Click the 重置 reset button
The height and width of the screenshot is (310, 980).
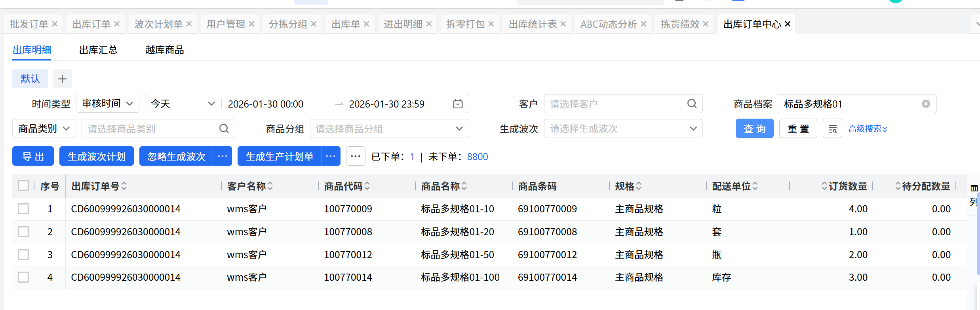coord(798,129)
